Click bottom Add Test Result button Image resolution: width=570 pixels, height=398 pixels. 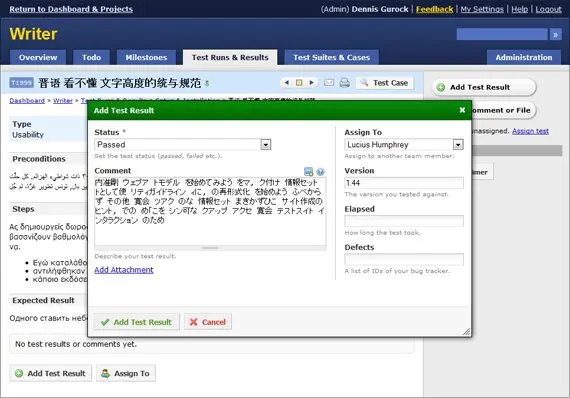click(x=51, y=373)
